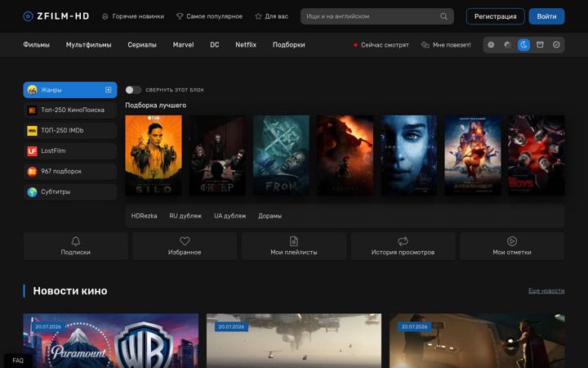Select the sun light-theme icon
Viewport: 588px width, 368px height.
(491, 45)
